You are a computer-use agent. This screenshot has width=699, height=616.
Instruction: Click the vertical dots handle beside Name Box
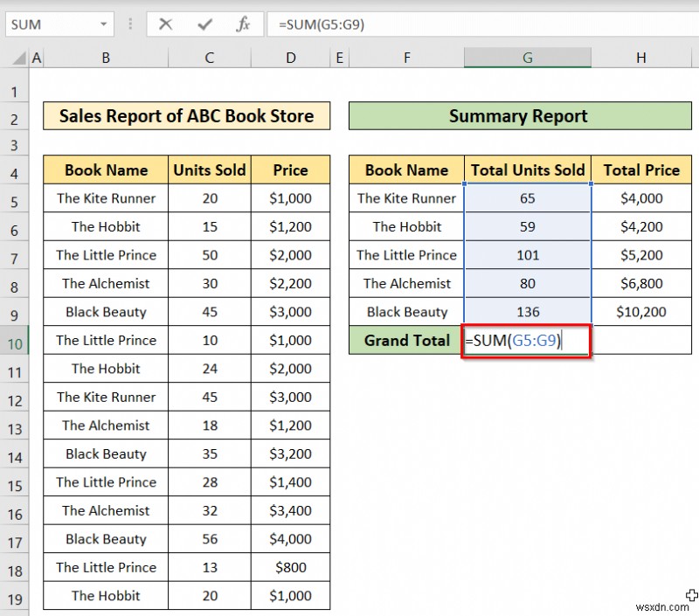pos(129,24)
